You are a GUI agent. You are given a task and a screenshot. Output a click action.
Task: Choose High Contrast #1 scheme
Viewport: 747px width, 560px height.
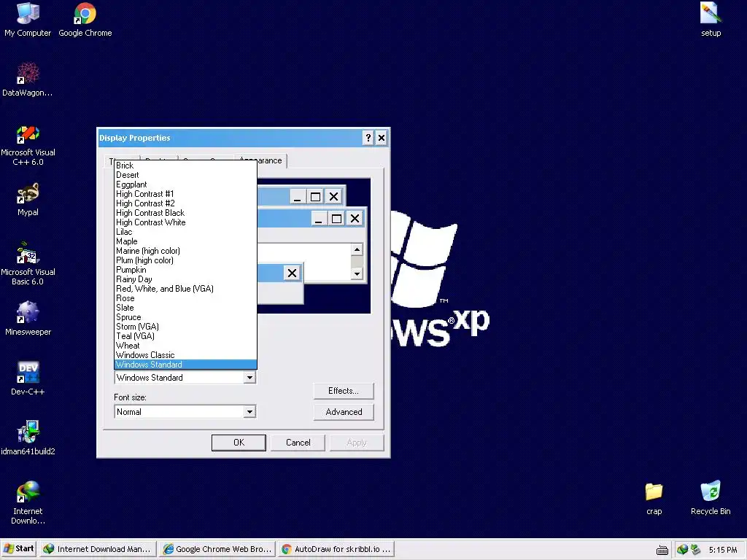186,194
